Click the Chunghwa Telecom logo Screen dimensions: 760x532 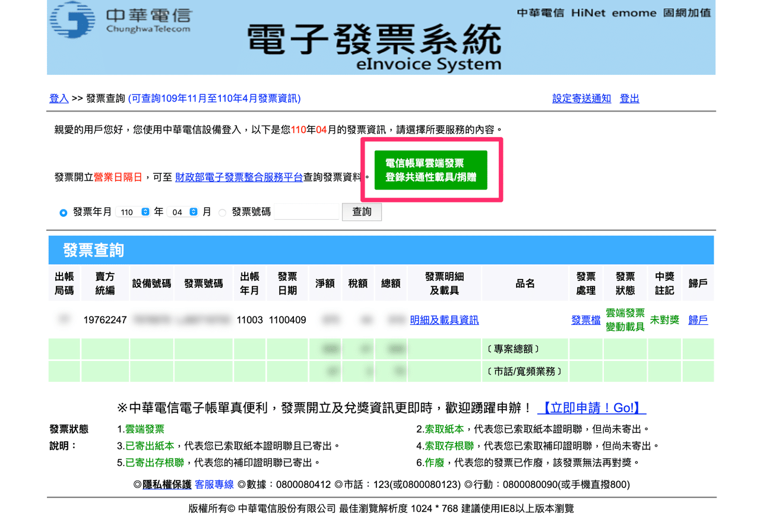pyautogui.click(x=121, y=21)
